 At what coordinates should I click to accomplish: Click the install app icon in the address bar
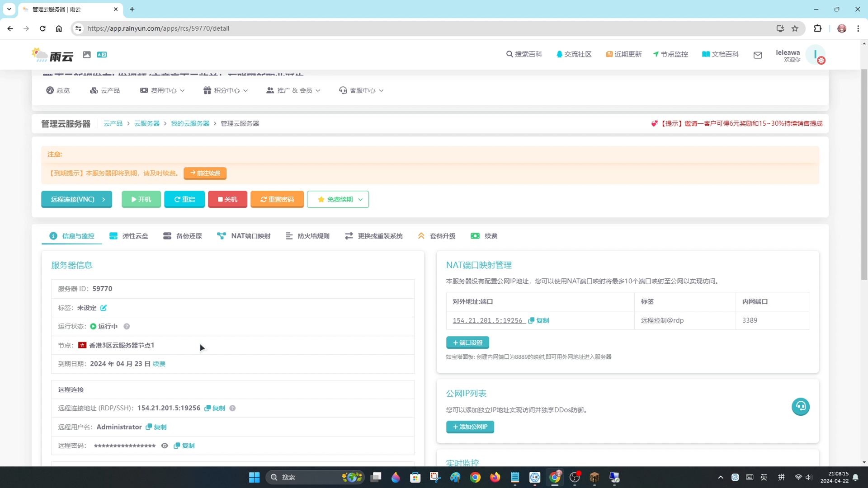(780, 28)
